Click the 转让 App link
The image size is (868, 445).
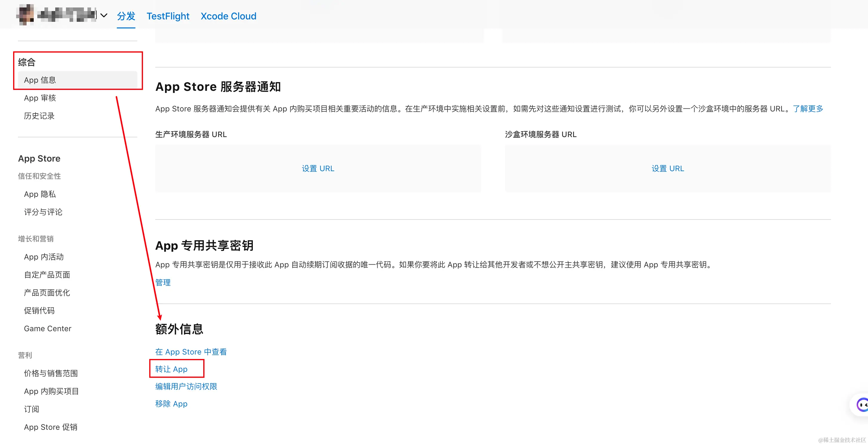pos(171,369)
